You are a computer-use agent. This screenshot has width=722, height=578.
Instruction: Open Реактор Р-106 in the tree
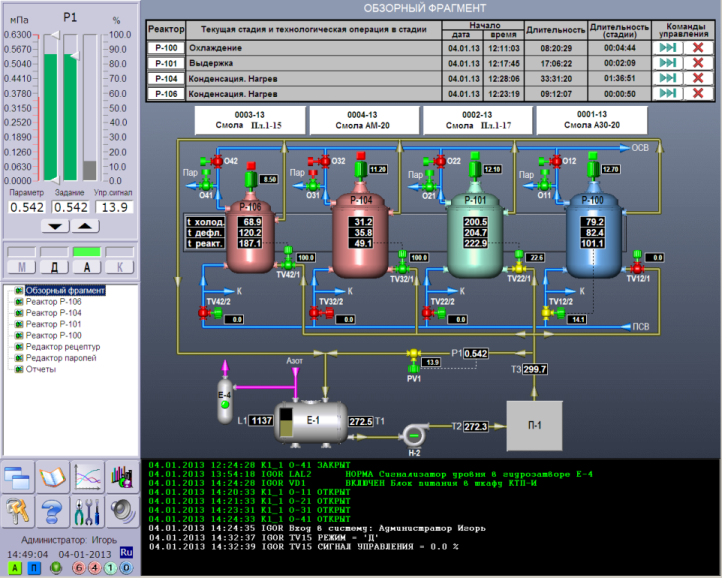point(53,302)
